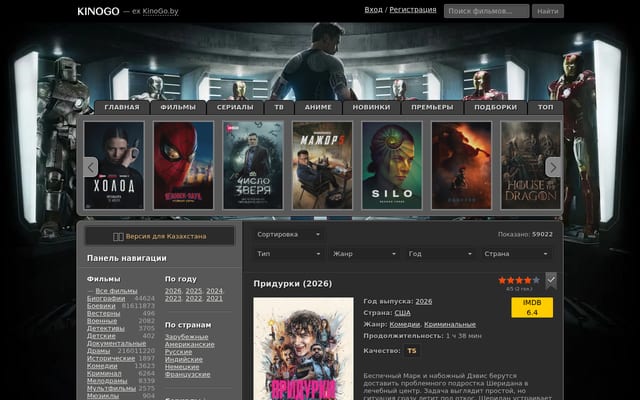This screenshot has height=400, width=640.
Task: Open the Холод poster in the carousel
Action: [114, 165]
